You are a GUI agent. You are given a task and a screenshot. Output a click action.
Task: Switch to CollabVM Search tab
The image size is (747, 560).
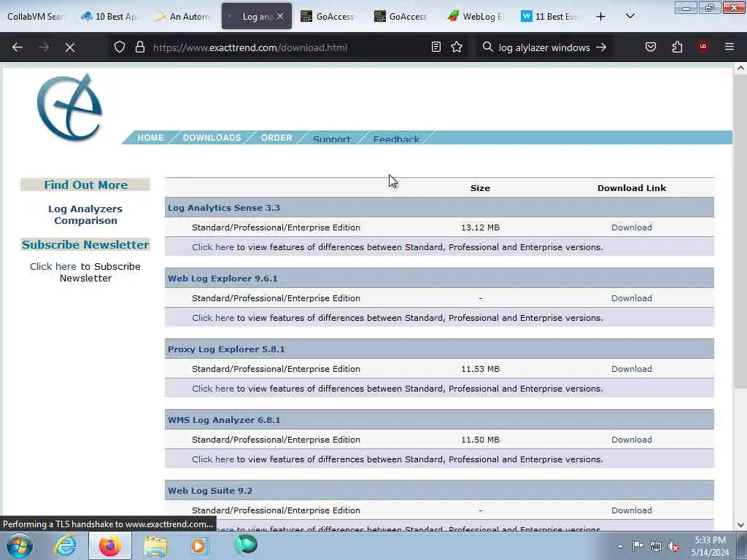coord(35,16)
